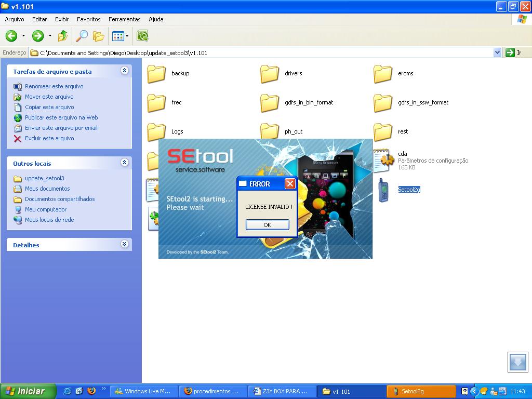Expand the address bar dropdown list
Screen dimensions: 532x399
(497, 52)
